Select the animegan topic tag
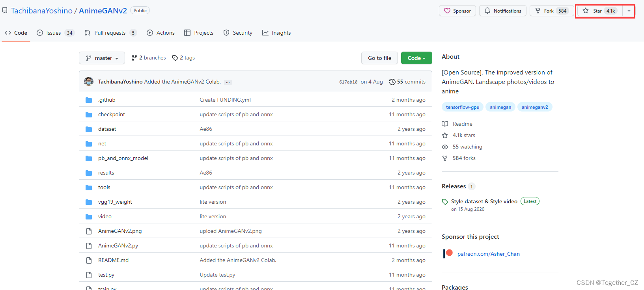 500,107
